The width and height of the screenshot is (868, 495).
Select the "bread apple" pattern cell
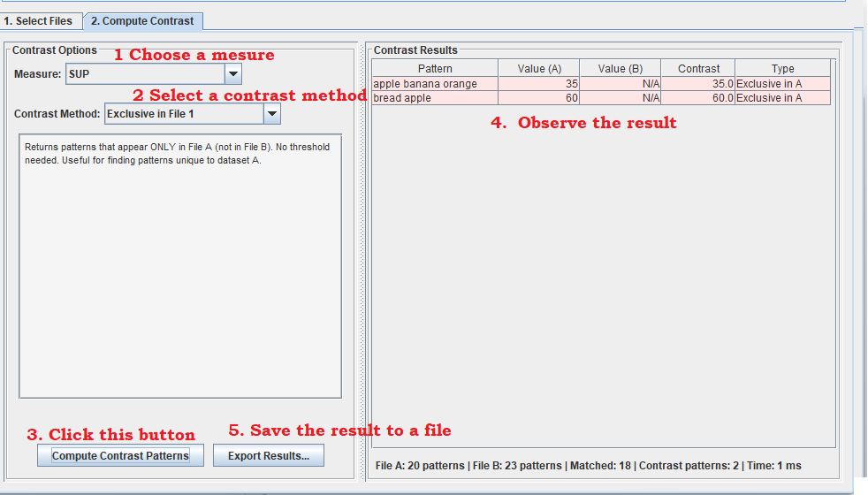tap(434, 98)
